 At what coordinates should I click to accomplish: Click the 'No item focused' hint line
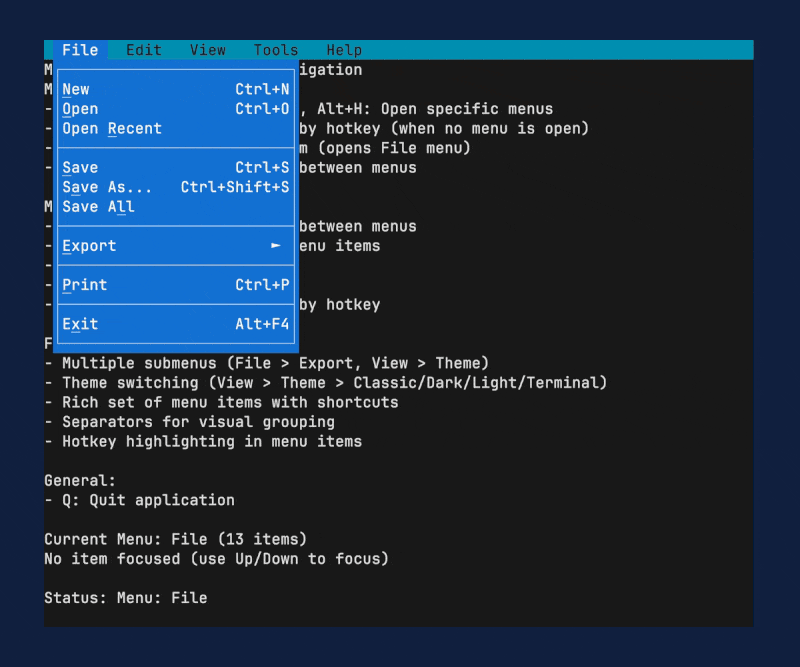pos(216,559)
